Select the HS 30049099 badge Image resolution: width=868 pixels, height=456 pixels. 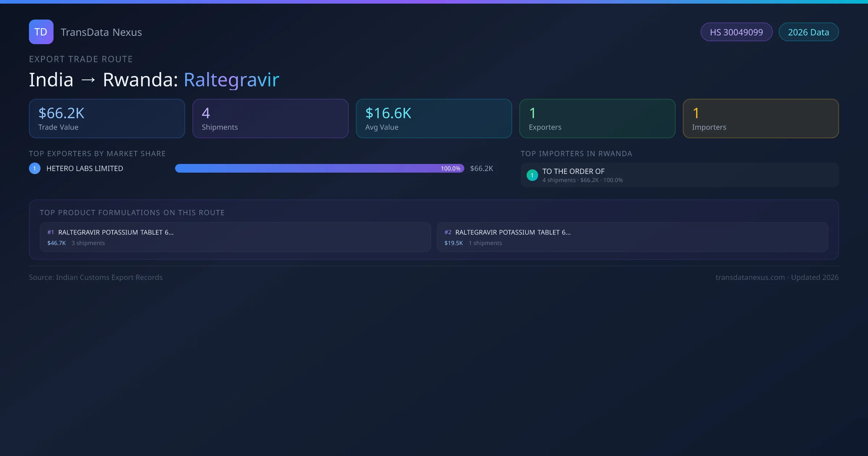coord(736,32)
